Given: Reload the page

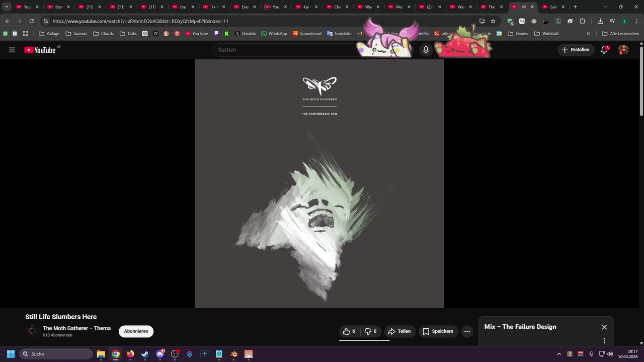Looking at the screenshot, I should [31, 21].
